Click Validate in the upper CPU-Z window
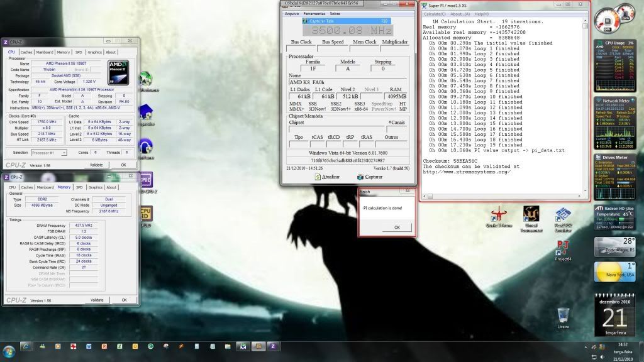The height and width of the screenshot is (362, 644). point(96,165)
